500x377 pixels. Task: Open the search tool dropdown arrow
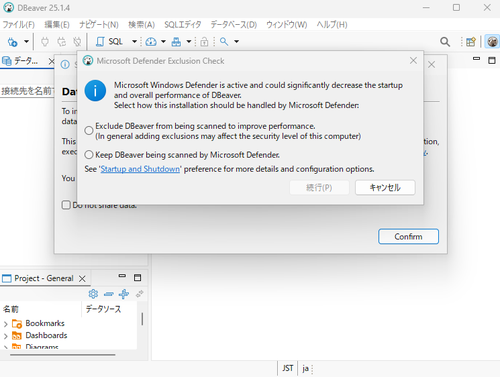[236, 42]
